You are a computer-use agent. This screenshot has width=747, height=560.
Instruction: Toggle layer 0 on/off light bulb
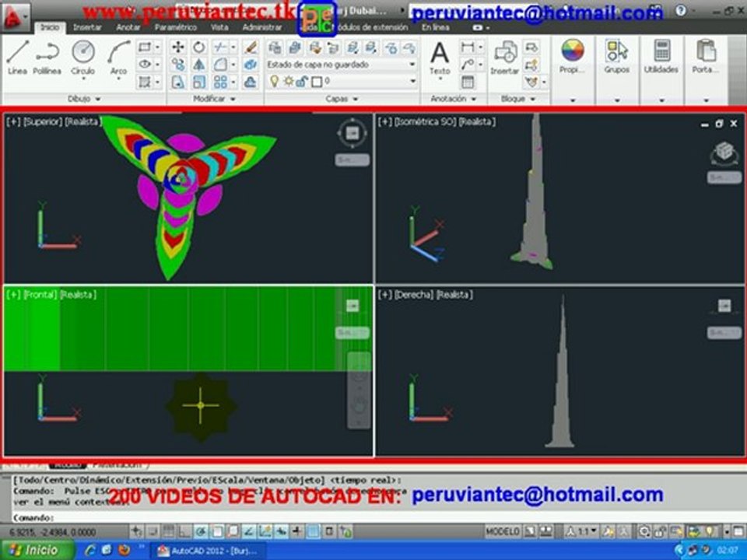click(275, 82)
